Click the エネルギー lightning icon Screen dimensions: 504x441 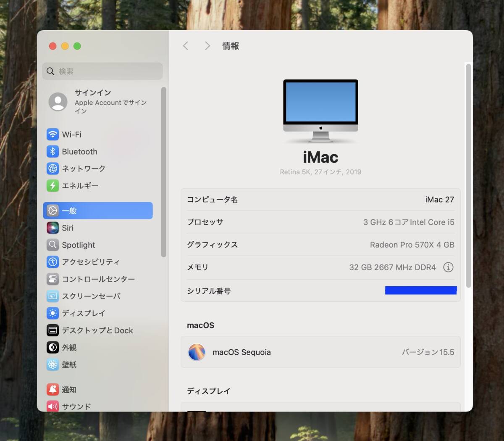coord(52,186)
